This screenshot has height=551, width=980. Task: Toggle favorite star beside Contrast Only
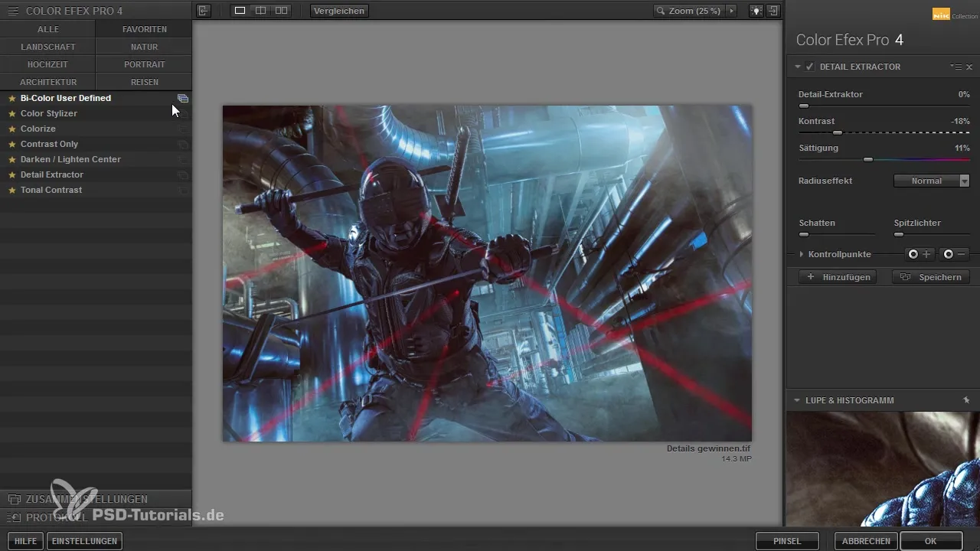pyautogui.click(x=12, y=144)
